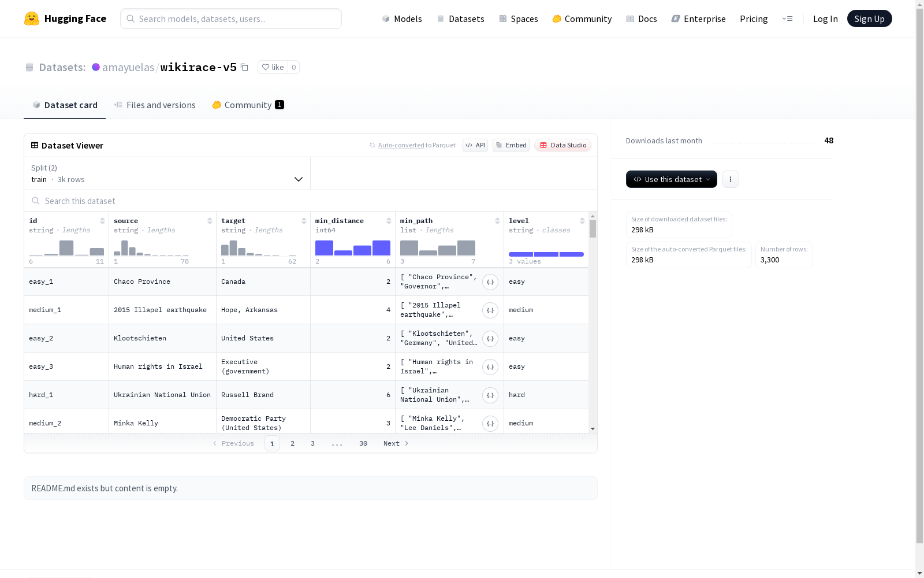The image size is (924, 578).
Task: Click the Chaco Province source cell
Action: 162,281
